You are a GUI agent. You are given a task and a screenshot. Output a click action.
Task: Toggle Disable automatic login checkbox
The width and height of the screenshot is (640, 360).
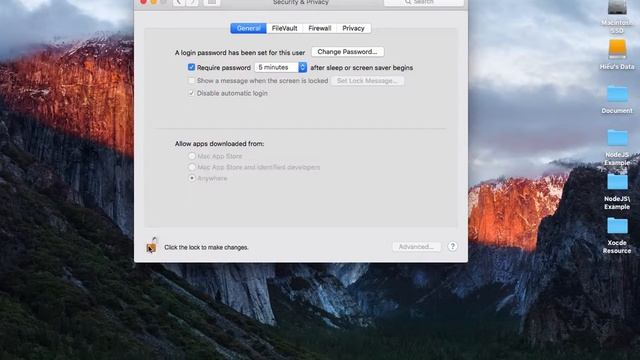[x=191, y=93]
